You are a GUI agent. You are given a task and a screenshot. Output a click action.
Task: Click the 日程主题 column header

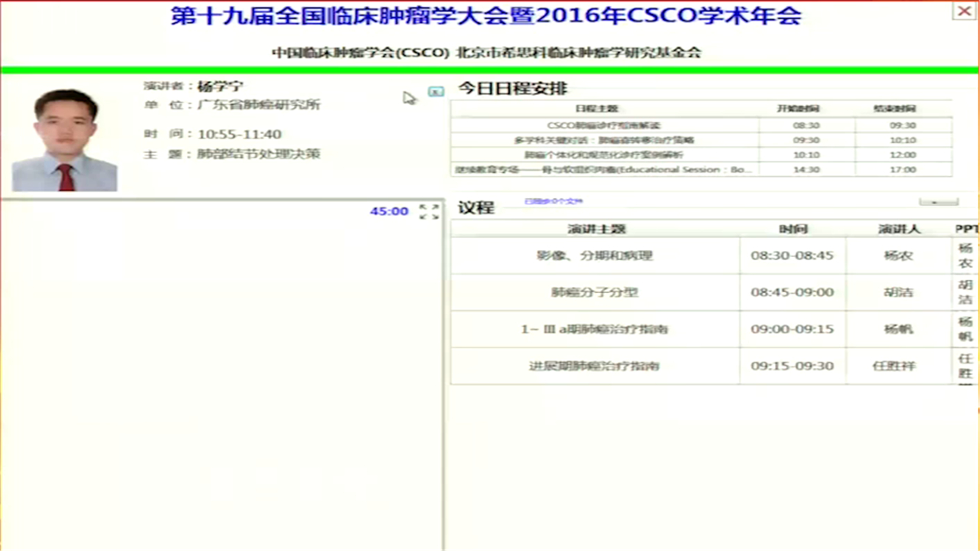[596, 109]
